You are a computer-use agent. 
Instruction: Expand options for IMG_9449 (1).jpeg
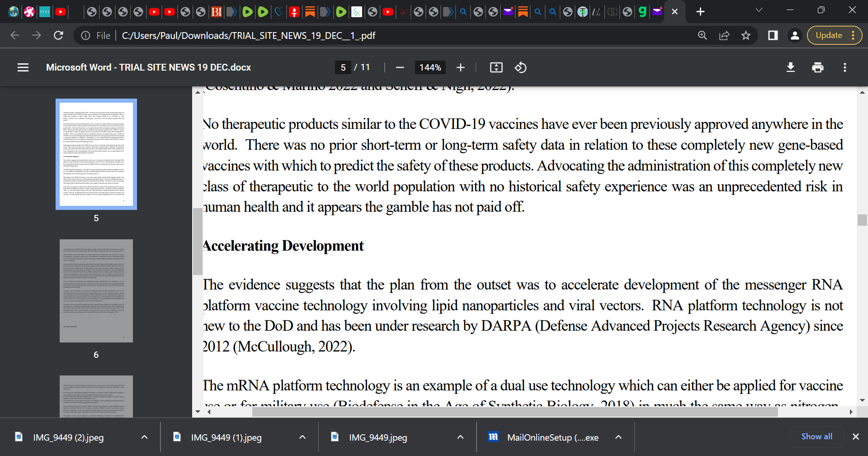tap(302, 437)
